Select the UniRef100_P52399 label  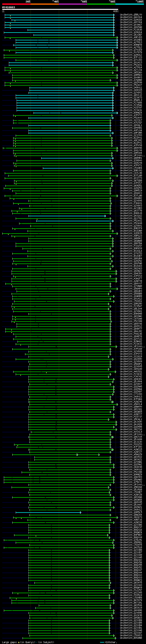(x=131, y=321)
